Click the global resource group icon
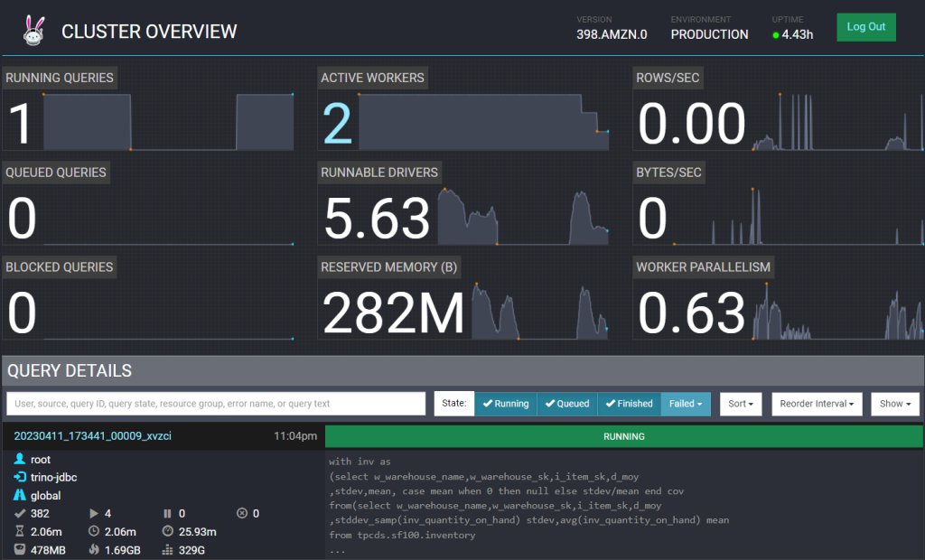 [20, 496]
